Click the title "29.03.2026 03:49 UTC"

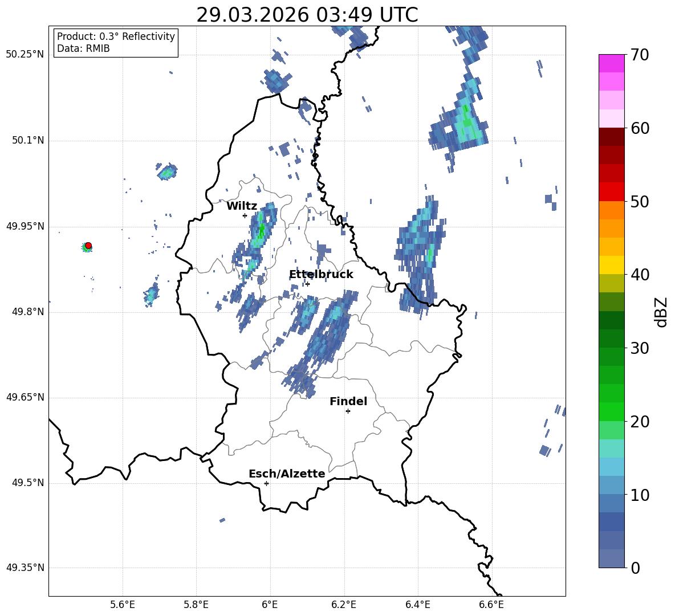click(x=307, y=15)
